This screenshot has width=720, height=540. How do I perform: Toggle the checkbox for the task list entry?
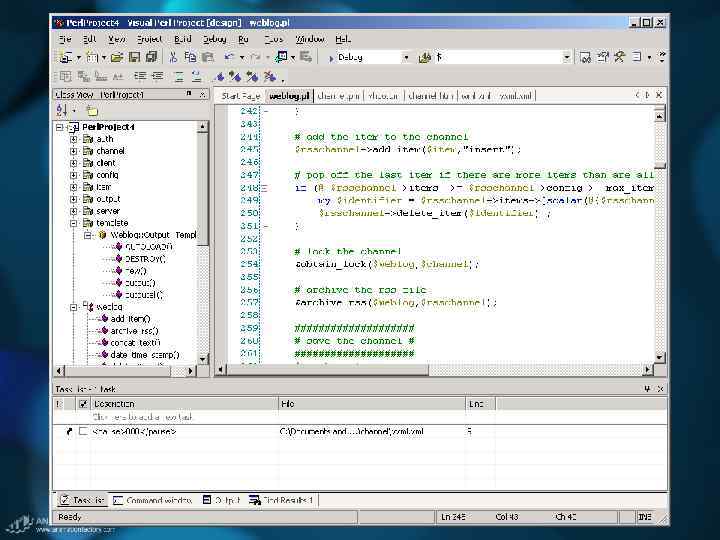coord(83,431)
